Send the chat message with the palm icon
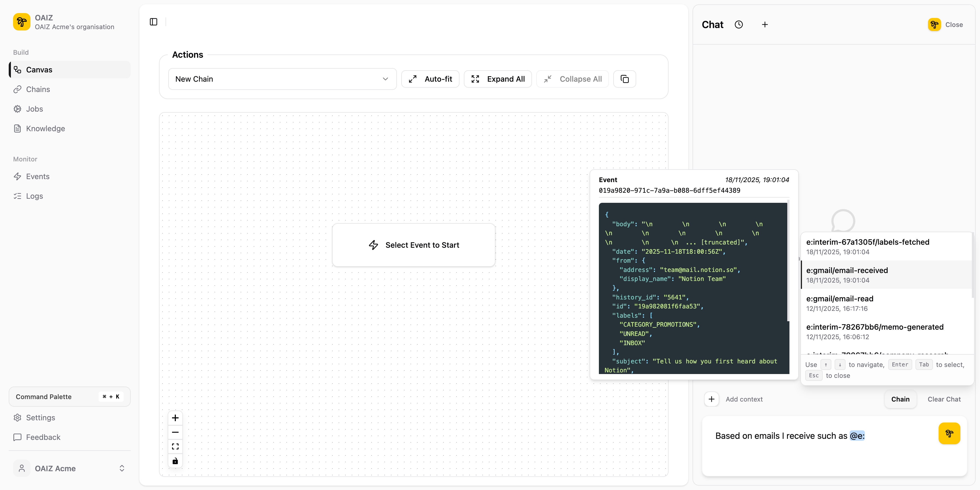 [949, 433]
